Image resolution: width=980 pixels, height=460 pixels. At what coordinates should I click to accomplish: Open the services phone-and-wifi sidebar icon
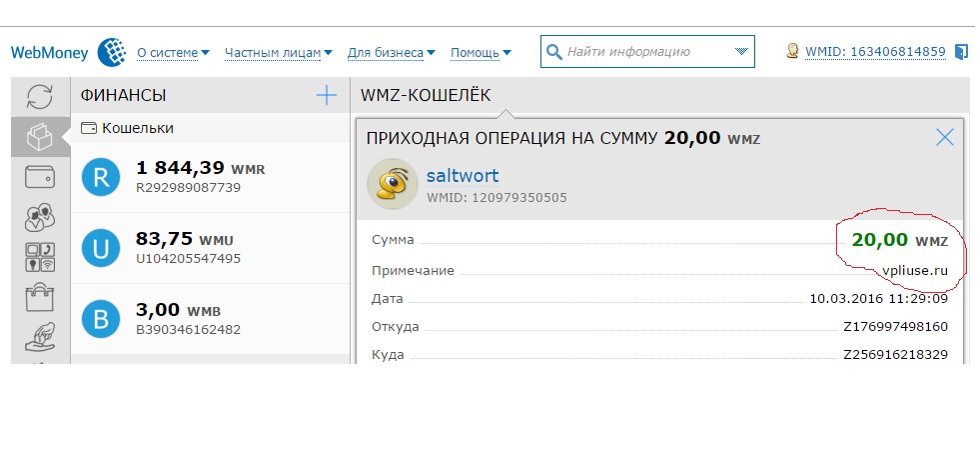(x=39, y=257)
